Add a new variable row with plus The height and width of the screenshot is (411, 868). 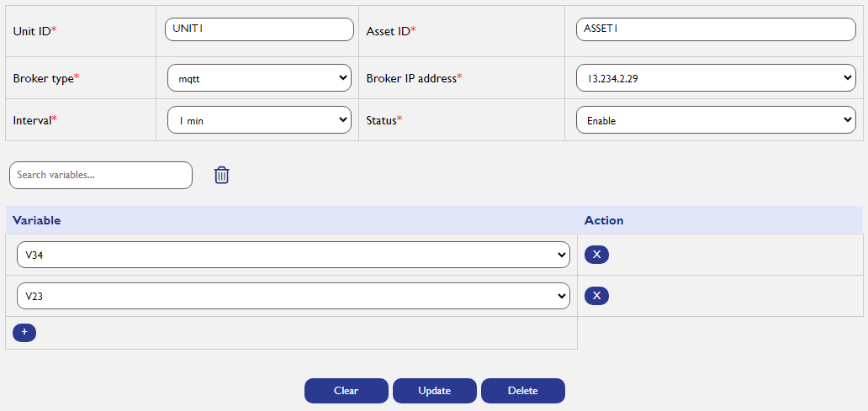pos(24,333)
